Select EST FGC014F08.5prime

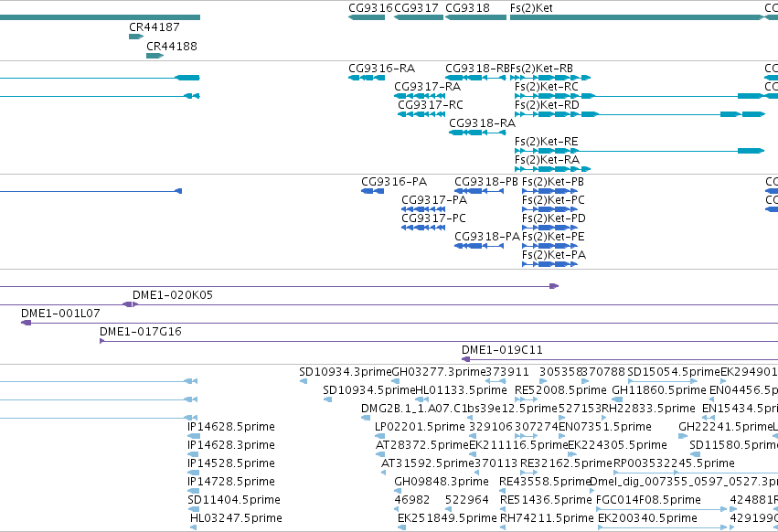tap(661, 509)
